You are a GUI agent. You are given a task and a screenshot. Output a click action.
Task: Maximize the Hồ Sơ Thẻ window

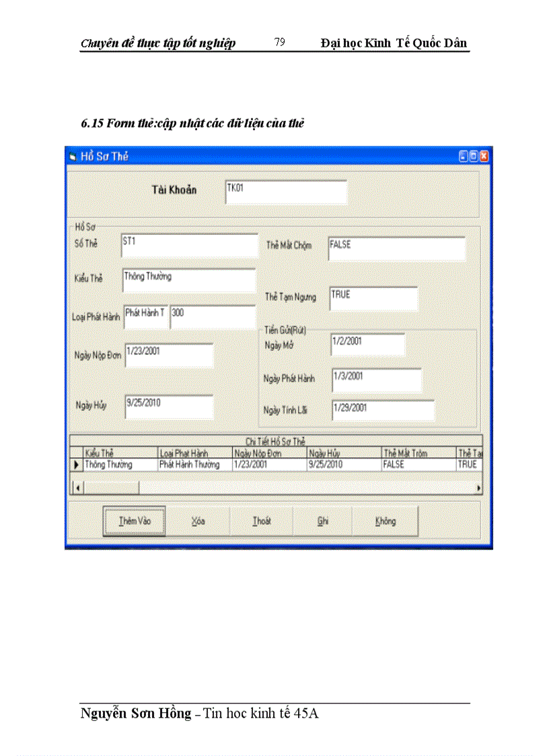click(474, 155)
